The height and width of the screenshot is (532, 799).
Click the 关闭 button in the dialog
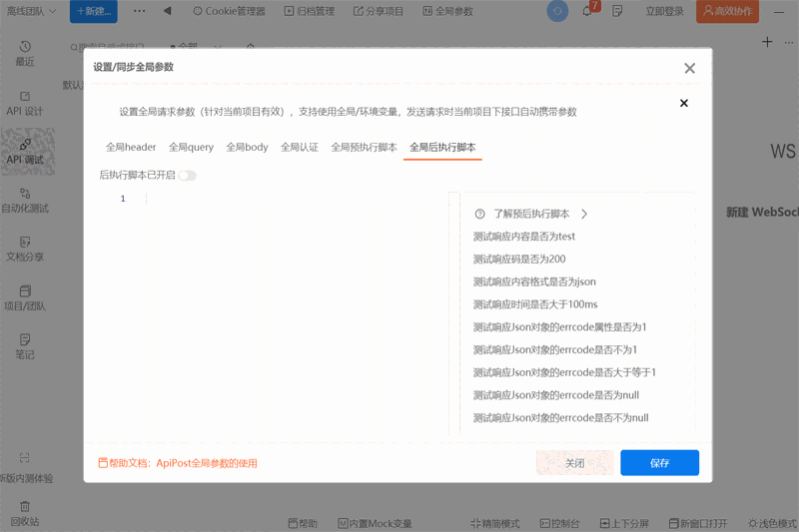pyautogui.click(x=575, y=463)
